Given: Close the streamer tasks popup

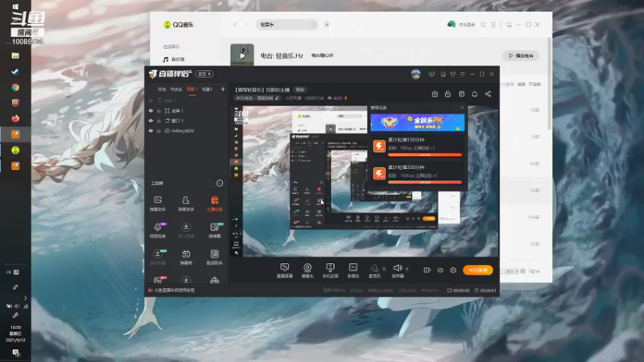Looking at the screenshot, I should click(x=462, y=108).
